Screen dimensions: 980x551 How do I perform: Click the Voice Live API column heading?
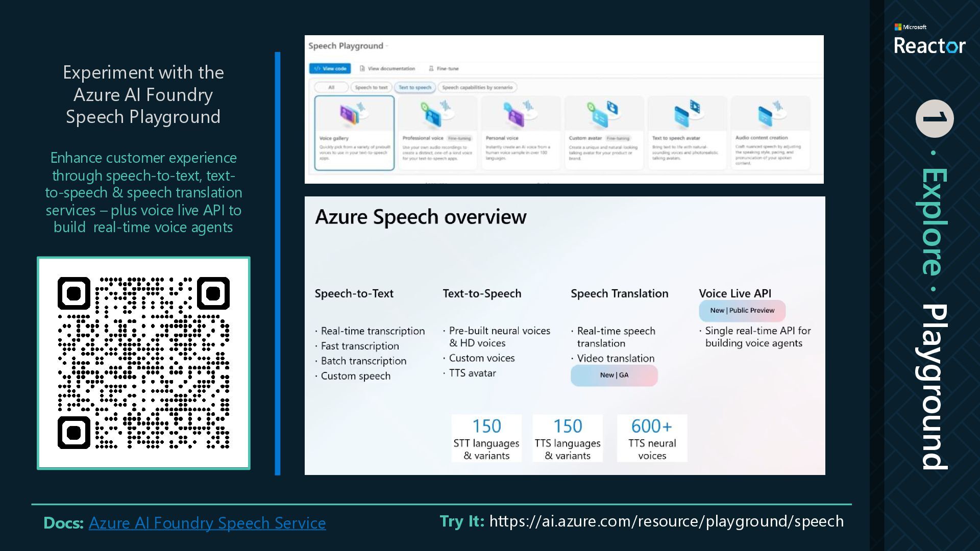coord(735,294)
